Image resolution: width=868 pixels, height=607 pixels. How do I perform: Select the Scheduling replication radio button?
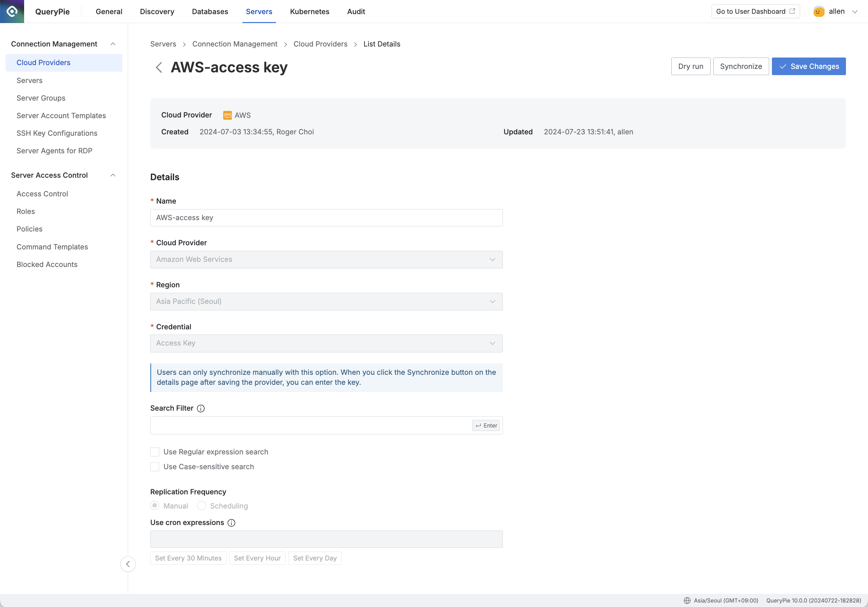click(201, 506)
